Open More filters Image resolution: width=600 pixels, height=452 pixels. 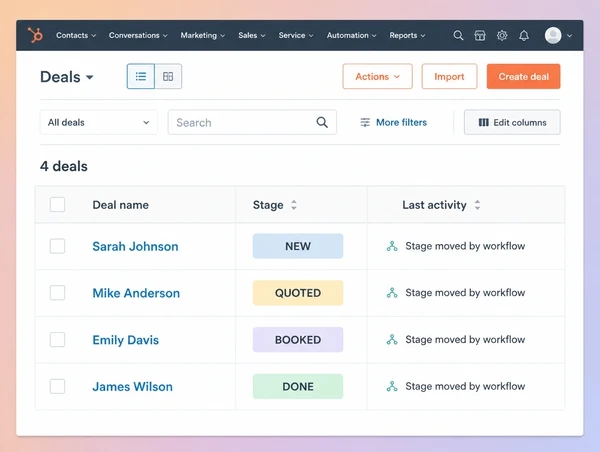393,122
